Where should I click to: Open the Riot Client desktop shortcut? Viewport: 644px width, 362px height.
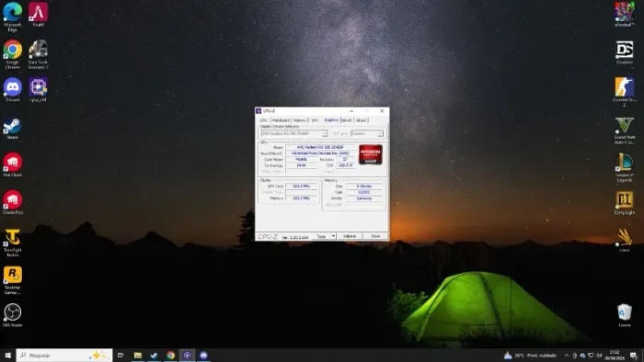(x=12, y=164)
